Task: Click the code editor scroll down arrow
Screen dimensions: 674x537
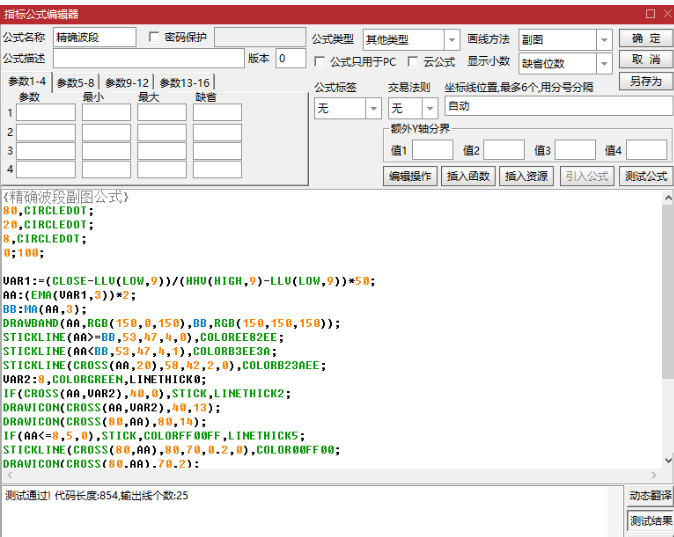Action: click(x=668, y=460)
